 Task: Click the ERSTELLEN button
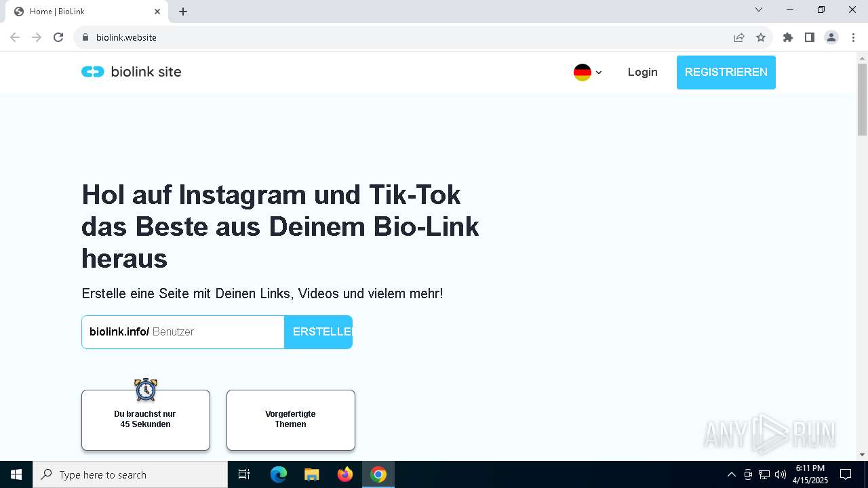click(318, 332)
